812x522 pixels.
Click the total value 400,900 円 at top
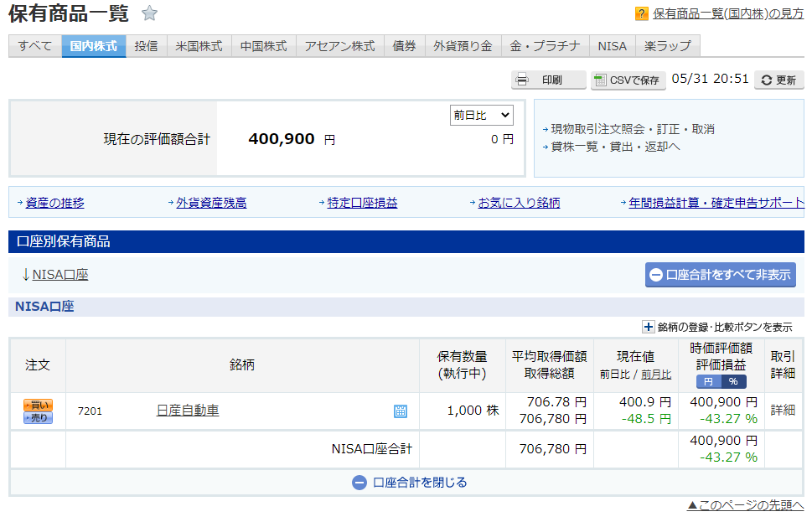tap(292, 139)
